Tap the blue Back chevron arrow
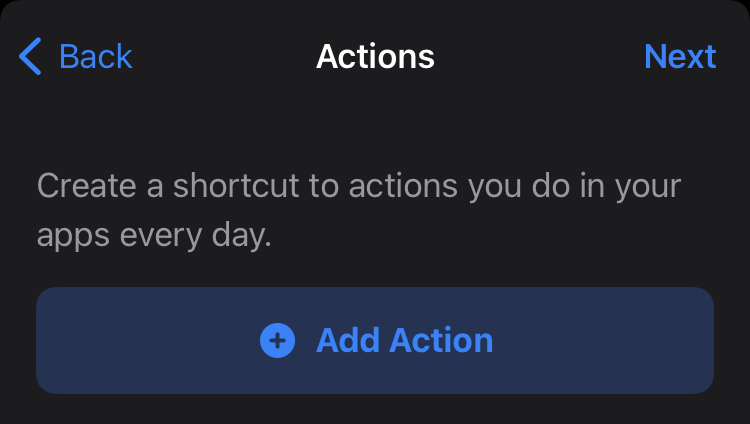 [x=30, y=57]
